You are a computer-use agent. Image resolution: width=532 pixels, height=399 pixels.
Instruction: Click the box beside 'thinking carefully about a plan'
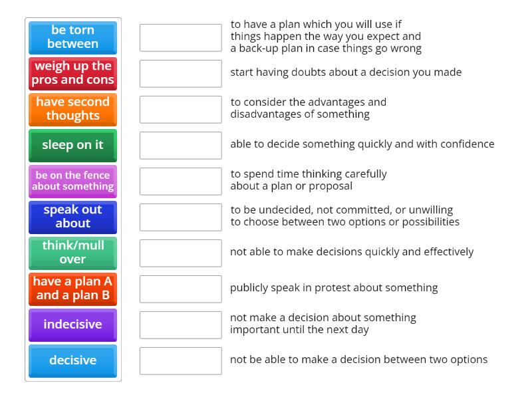(x=181, y=181)
